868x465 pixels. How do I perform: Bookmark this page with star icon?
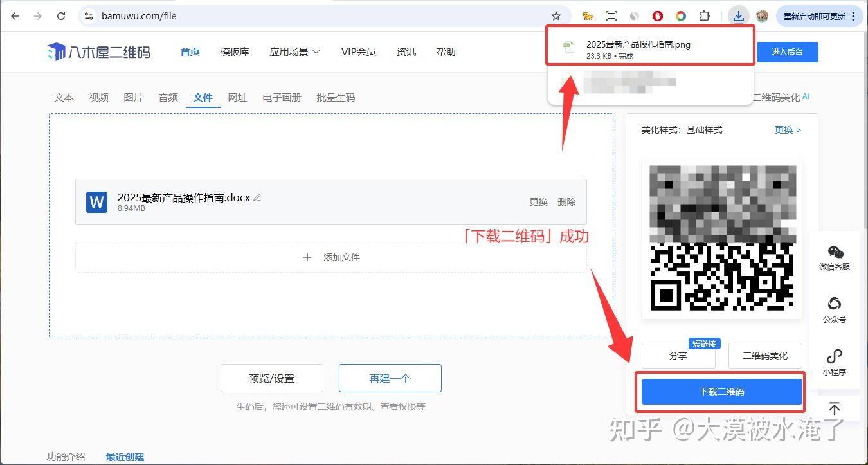(x=556, y=16)
